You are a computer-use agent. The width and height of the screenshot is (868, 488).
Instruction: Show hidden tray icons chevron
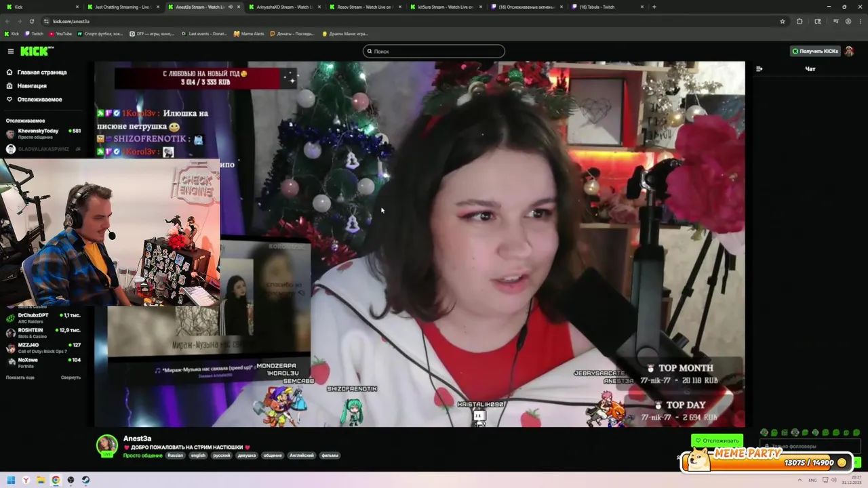[x=799, y=480]
